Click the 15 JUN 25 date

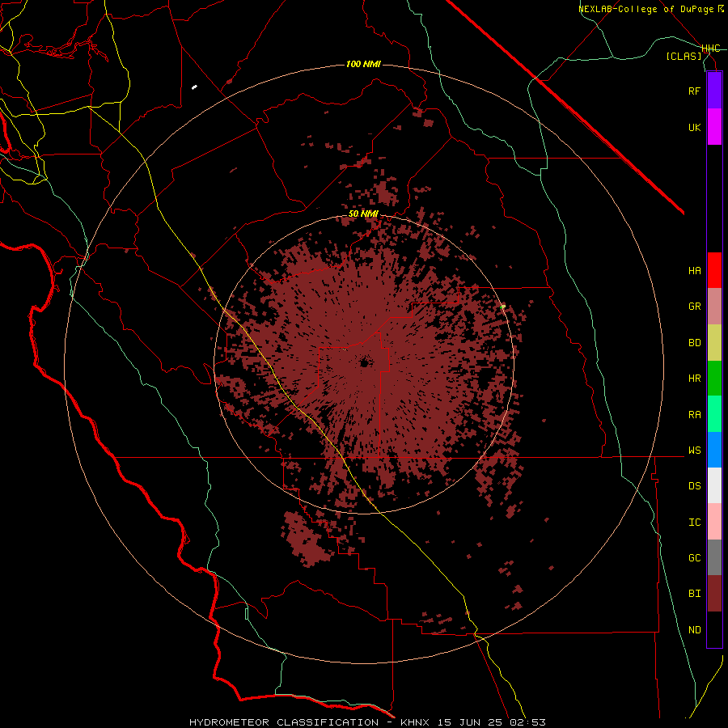469,722
